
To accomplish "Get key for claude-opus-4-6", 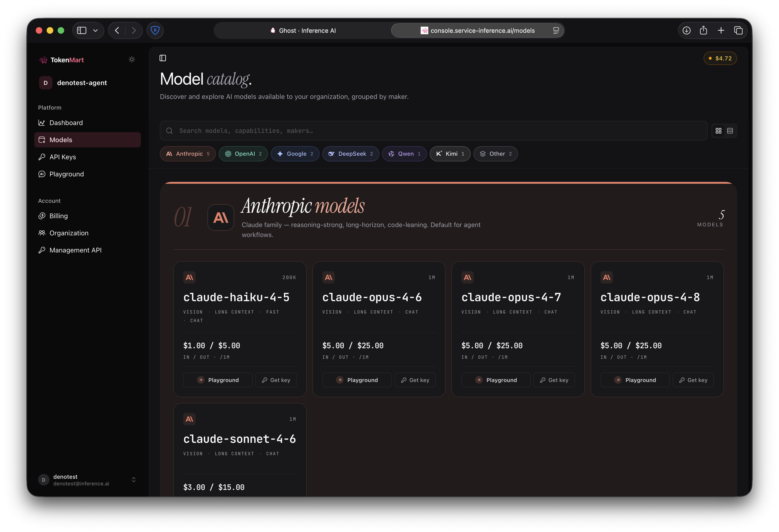I will click(415, 380).
